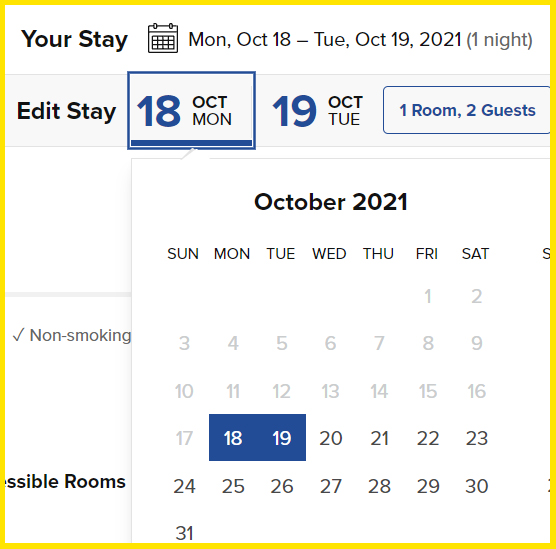Select October 20 in the calendar

click(330, 438)
